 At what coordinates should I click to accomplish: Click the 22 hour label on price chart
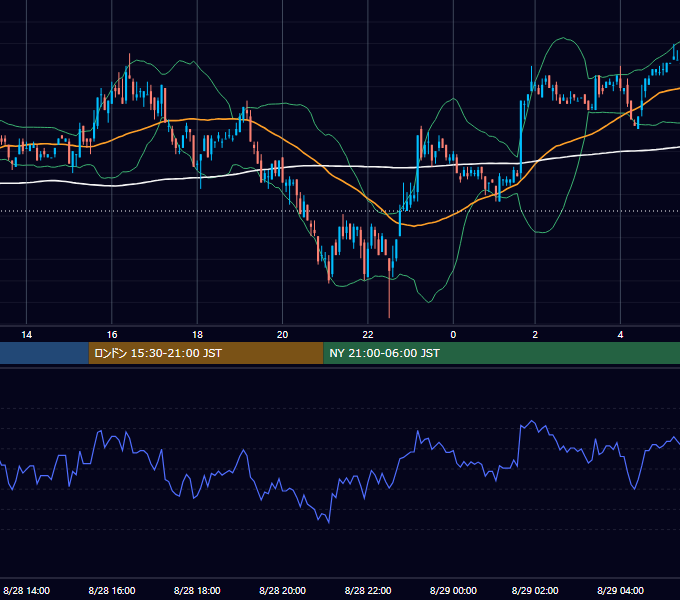tap(368, 334)
